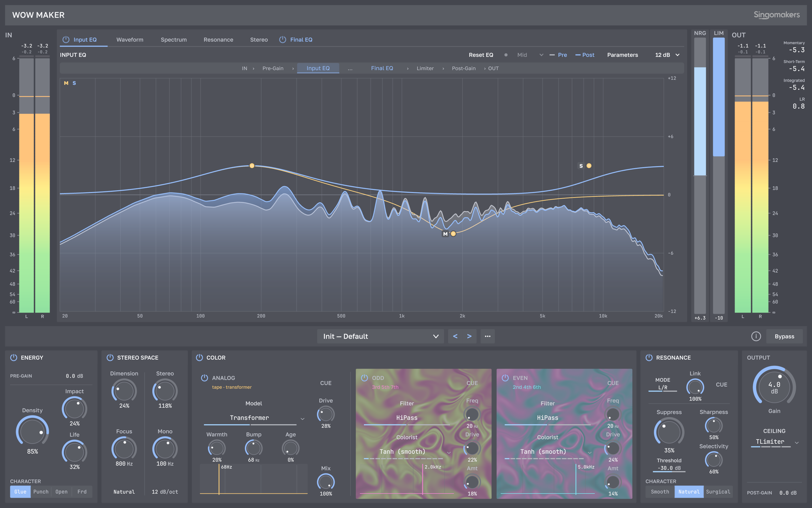The height and width of the screenshot is (508, 812).
Task: Switch to the Resonance tab
Action: point(218,40)
